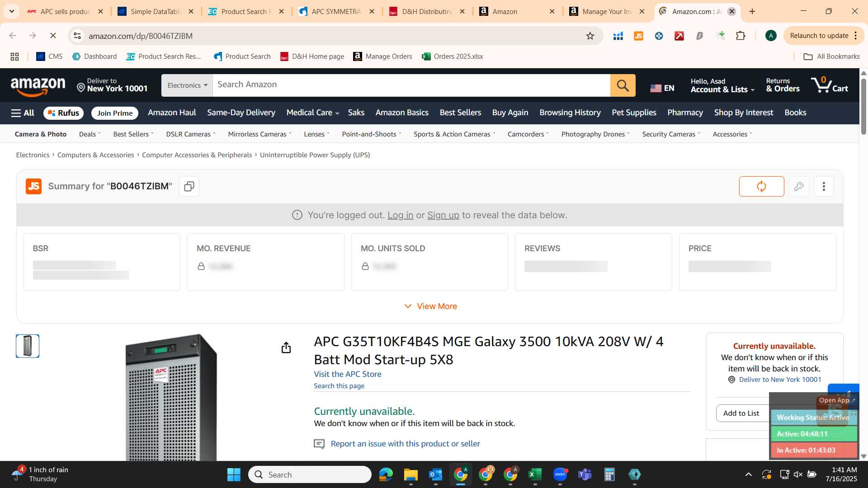Screen dimensions: 868x488
Task: Open Microsoft Edge from taskbar
Action: 386,474
